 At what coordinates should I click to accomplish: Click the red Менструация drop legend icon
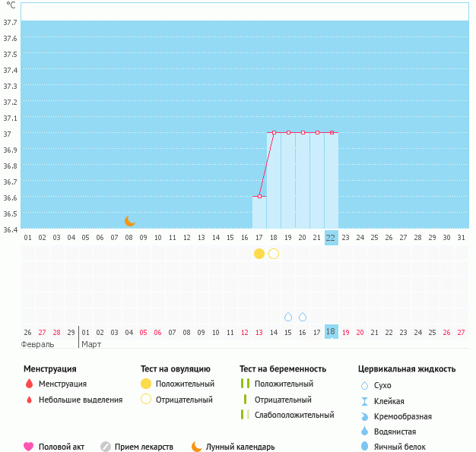point(29,384)
